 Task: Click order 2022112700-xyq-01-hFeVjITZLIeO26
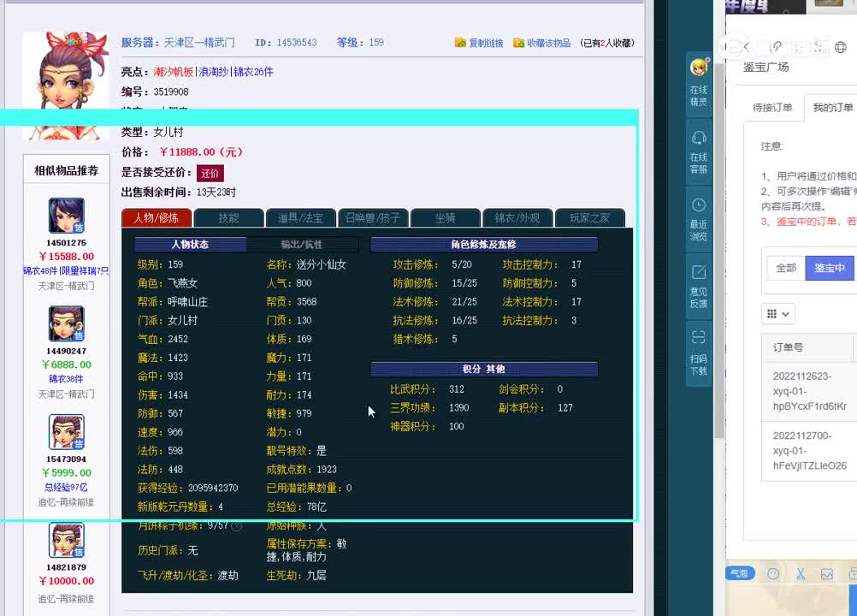pos(809,450)
